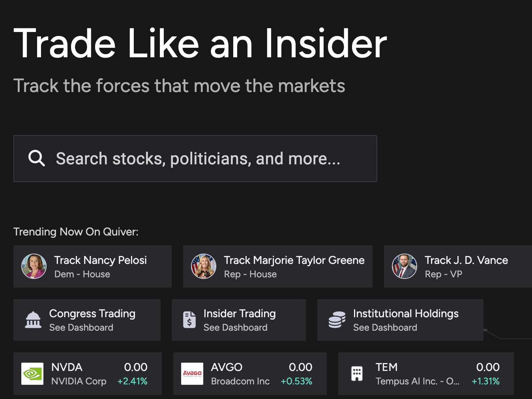Click the TEM +1.31% change value
Viewport: 532px width, 399px height.
tap(486, 381)
